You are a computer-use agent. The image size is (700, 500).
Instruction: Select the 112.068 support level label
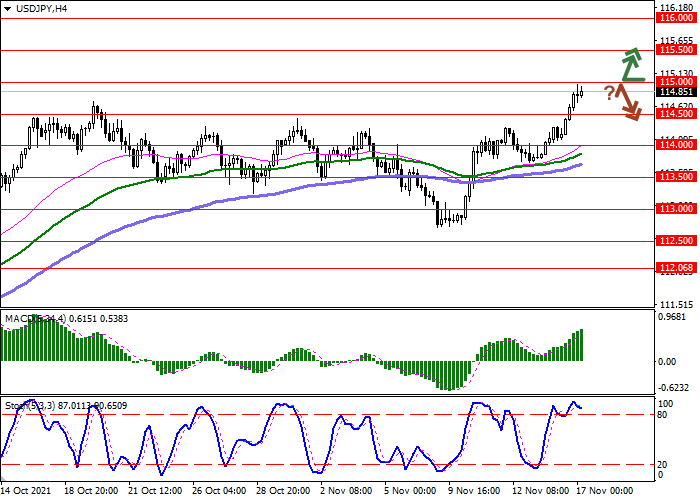(x=676, y=268)
